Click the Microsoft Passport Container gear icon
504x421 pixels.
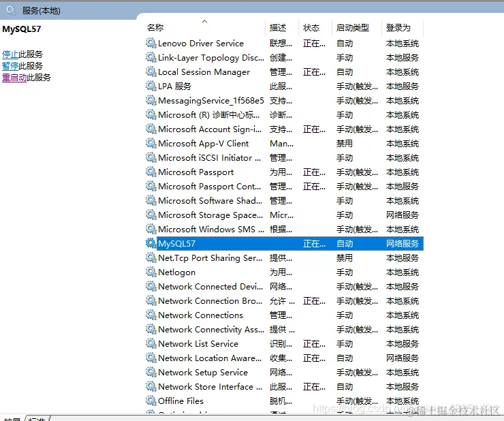point(151,186)
